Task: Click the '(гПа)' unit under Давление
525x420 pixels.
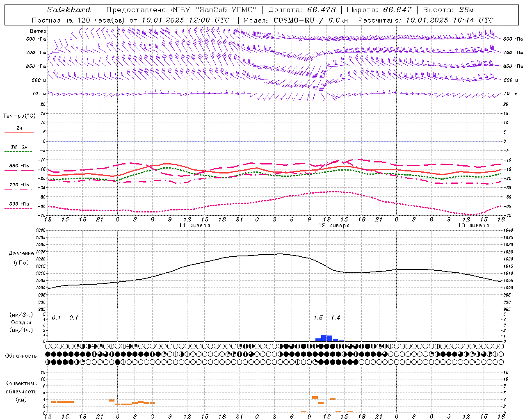Action: pos(21,262)
